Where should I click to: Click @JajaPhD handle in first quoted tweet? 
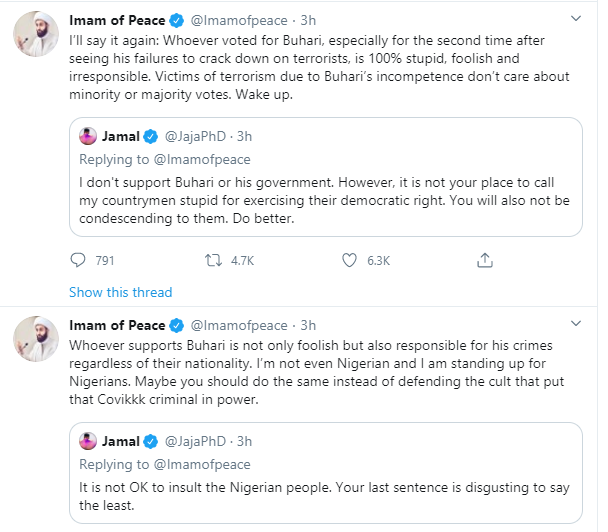point(195,136)
